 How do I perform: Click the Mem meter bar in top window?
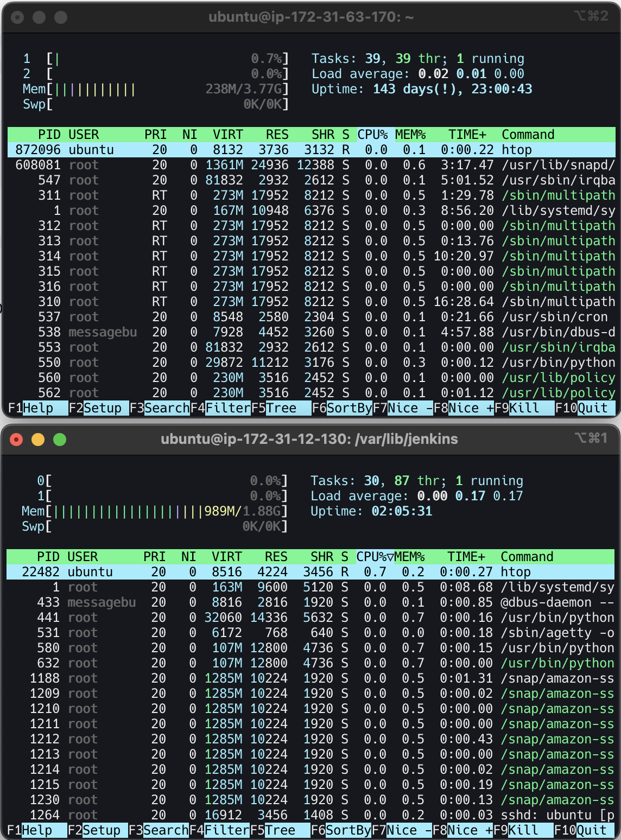point(156,89)
